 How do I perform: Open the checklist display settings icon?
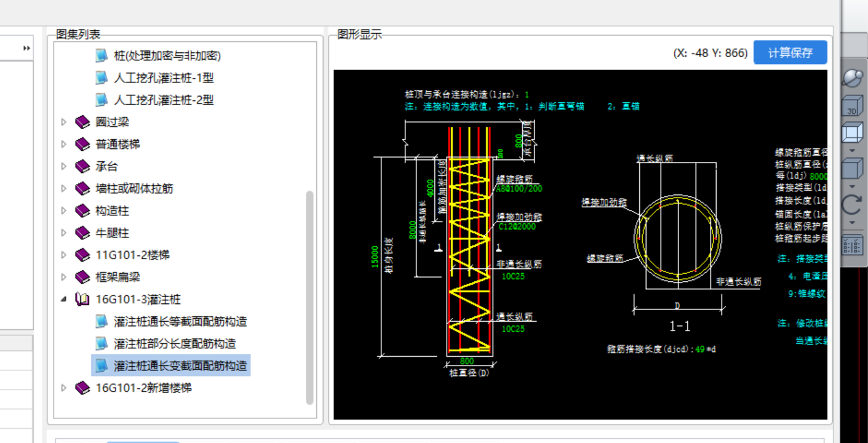853,245
